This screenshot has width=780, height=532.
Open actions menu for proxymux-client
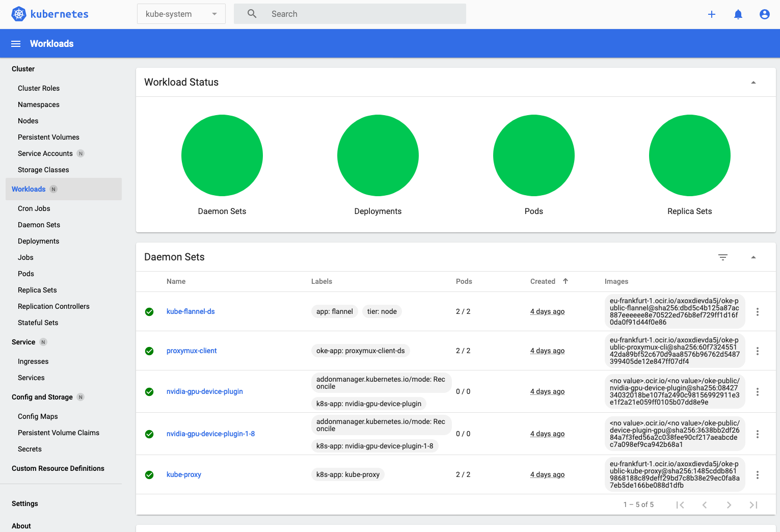click(x=758, y=351)
